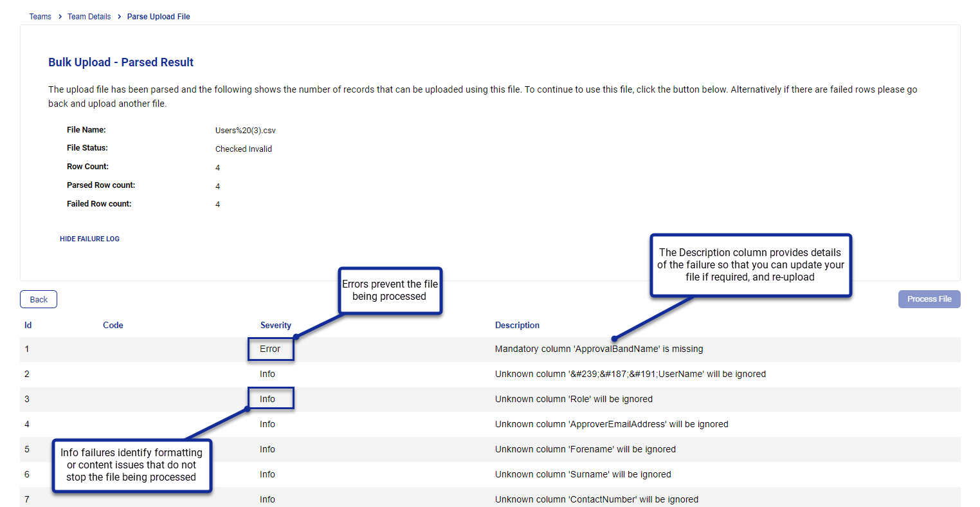Click the Id cell '3' of the Role row
980x507 pixels.
[x=27, y=399]
